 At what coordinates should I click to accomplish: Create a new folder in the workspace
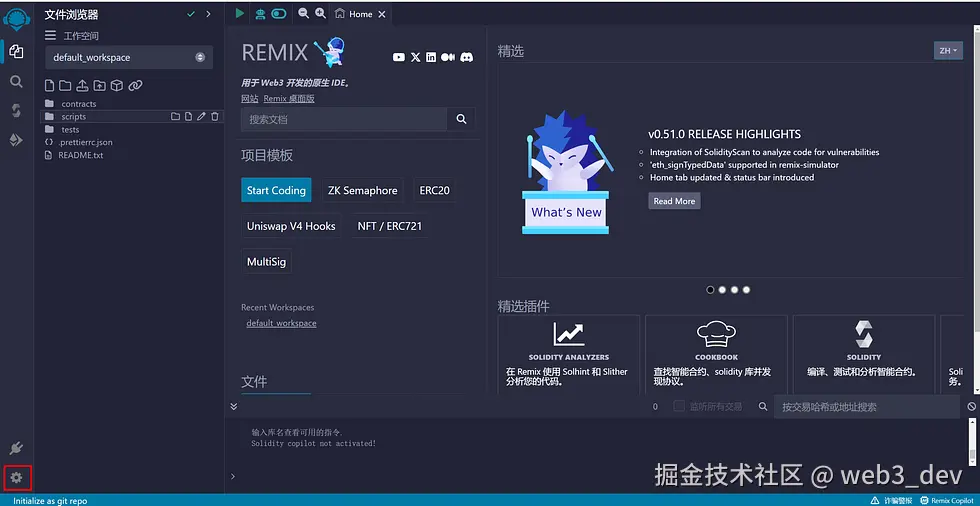pos(65,86)
